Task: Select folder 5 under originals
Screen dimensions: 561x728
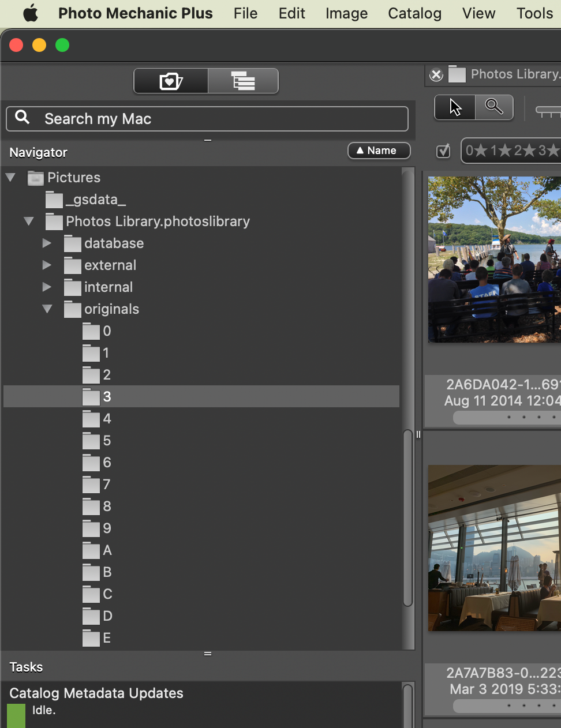Action: click(107, 441)
